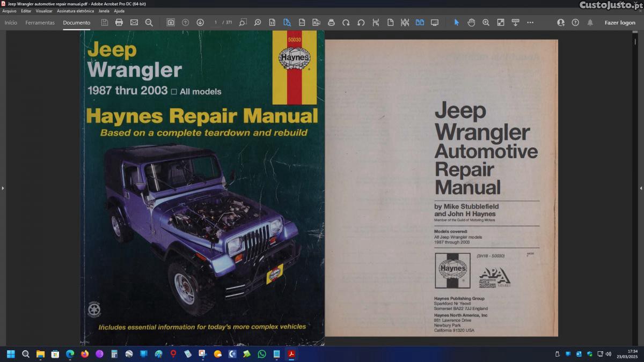Open the Assinatura eletrônica menu
This screenshot has height=362, width=644.
75,11
